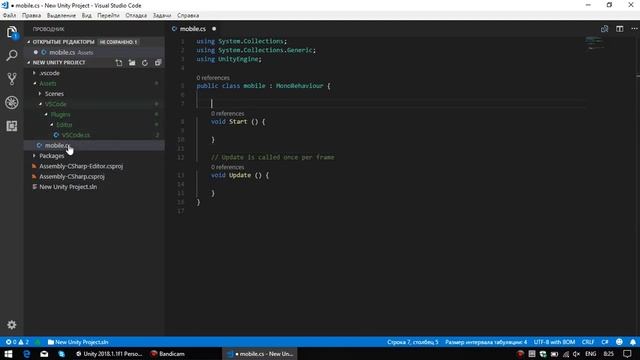Screen dimensions: 640x360
Task: Open Assembly-CSharp.csproj file
Action: point(72,177)
